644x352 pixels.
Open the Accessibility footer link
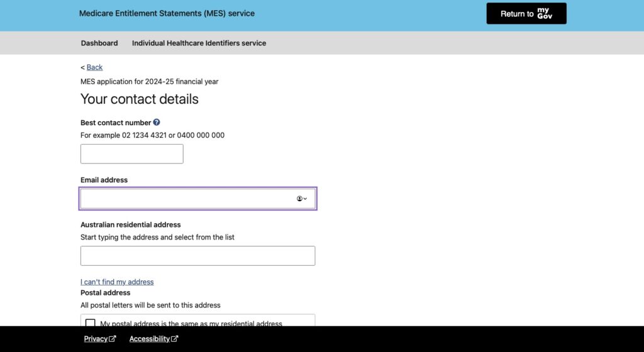pos(153,339)
